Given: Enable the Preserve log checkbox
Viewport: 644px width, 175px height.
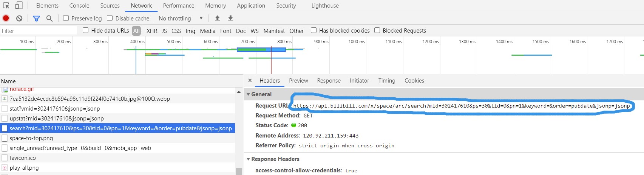Looking at the screenshot, I should pyautogui.click(x=66, y=18).
